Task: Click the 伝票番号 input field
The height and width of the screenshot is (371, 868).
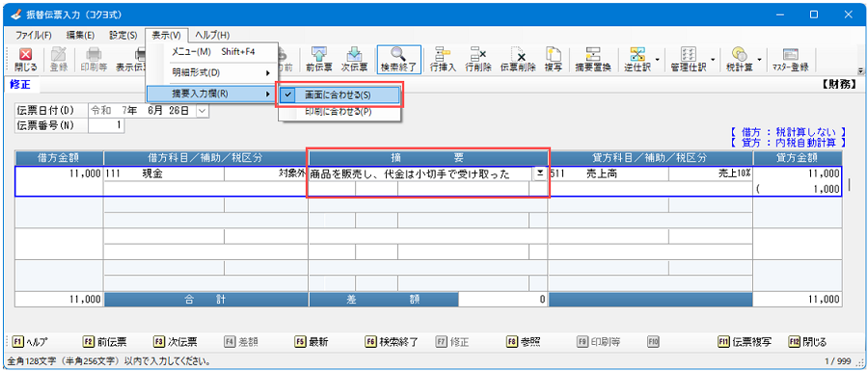Action: [x=106, y=125]
